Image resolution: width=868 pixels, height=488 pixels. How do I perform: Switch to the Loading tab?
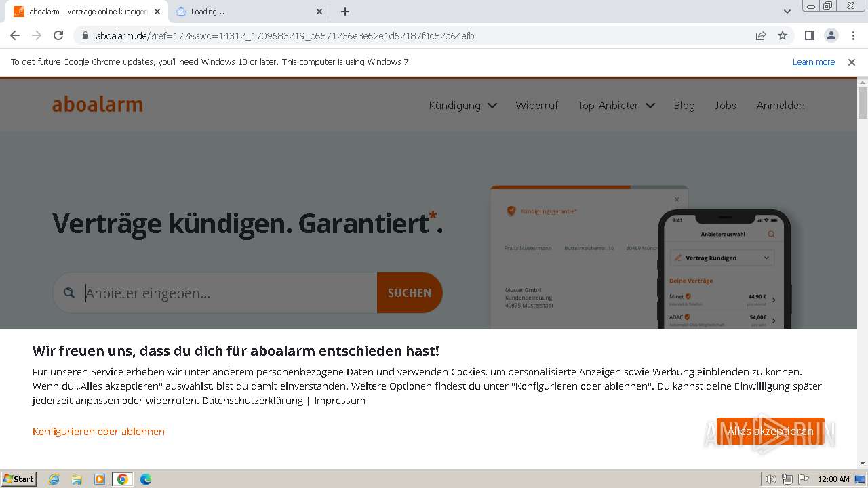pyautogui.click(x=249, y=12)
